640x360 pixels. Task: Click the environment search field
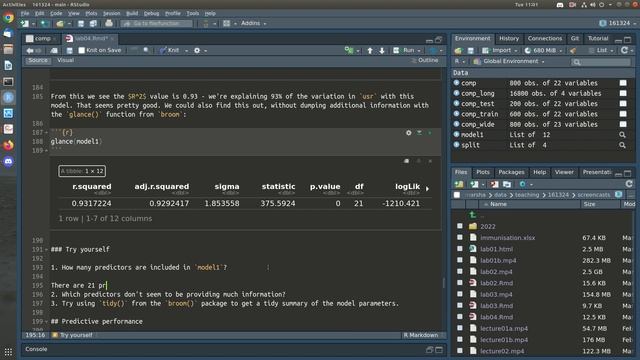pyautogui.click(x=602, y=62)
